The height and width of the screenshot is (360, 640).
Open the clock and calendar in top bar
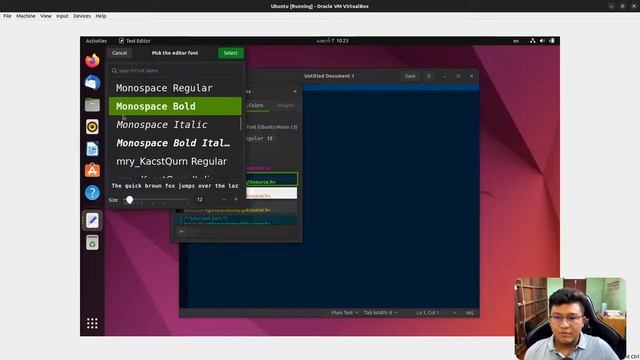point(332,41)
